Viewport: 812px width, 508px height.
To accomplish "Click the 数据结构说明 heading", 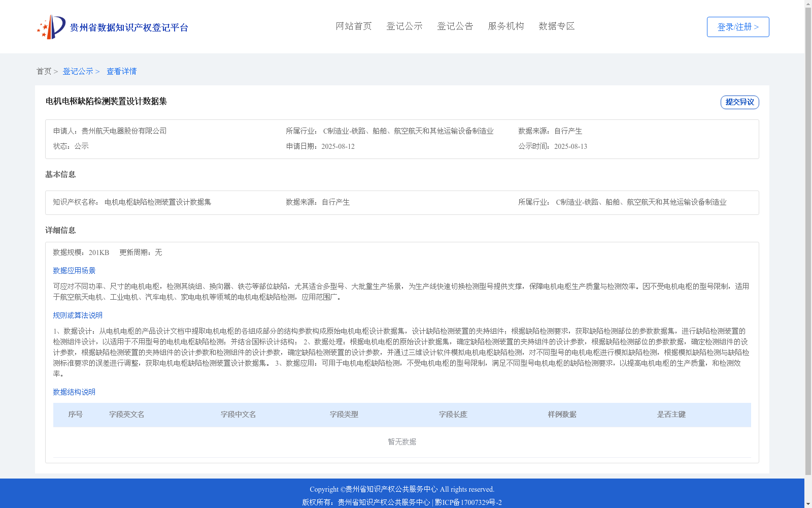I will point(74,392).
